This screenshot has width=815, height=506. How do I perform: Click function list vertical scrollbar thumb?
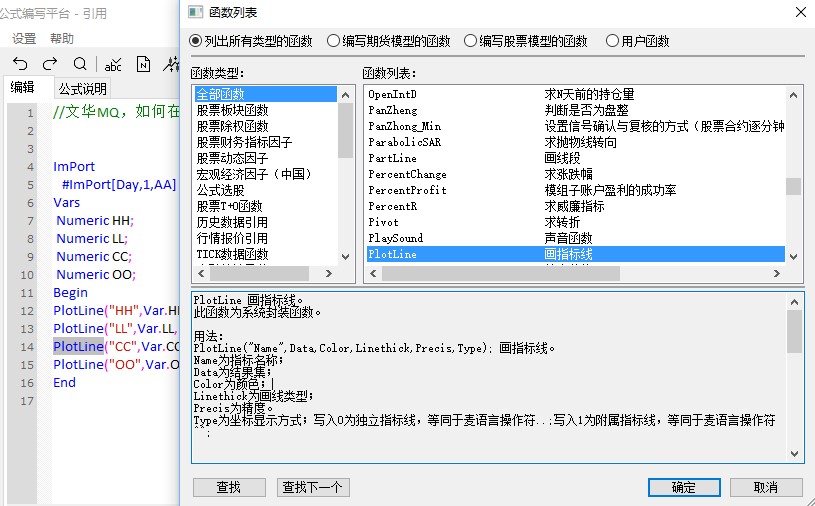[793, 186]
